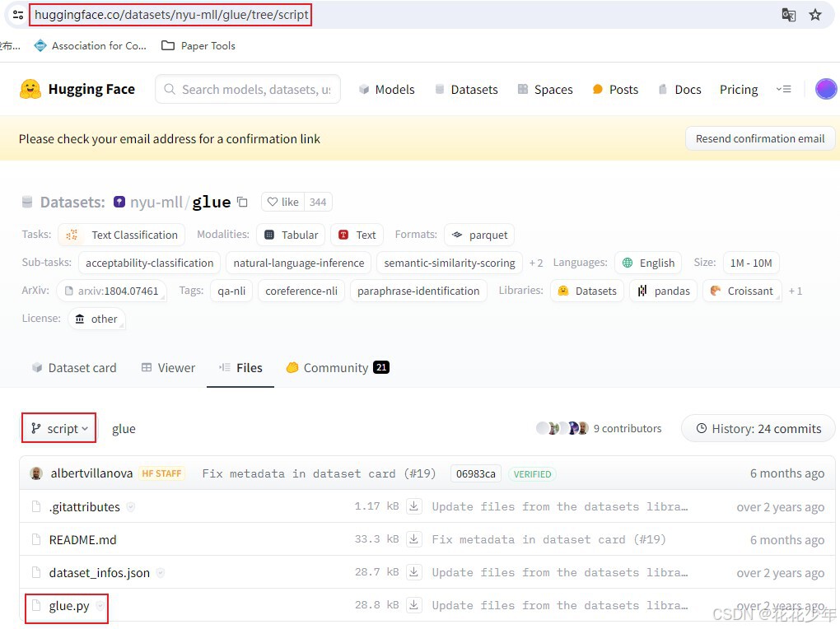Click the 1M - 10M size tag

tap(751, 263)
